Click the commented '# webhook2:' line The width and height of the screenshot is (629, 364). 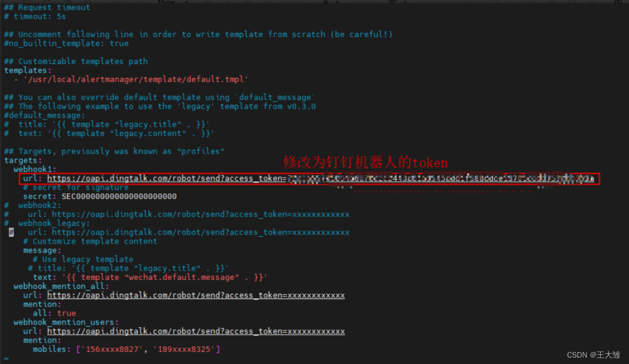click(x=33, y=205)
